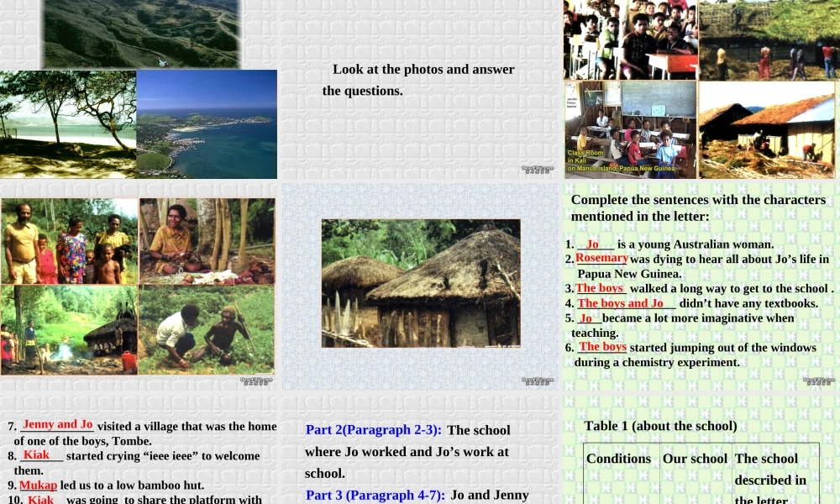
Task: Select the large thatched round huts photo
Action: point(421,283)
